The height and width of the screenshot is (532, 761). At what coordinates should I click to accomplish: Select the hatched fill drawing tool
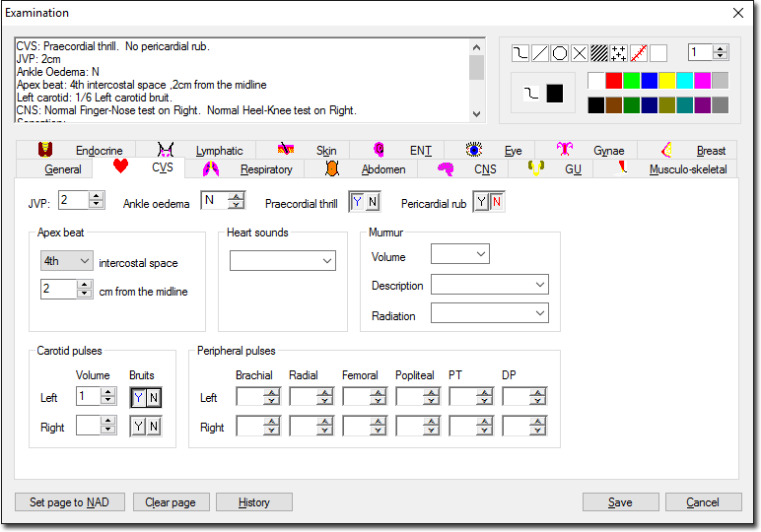pyautogui.click(x=599, y=53)
